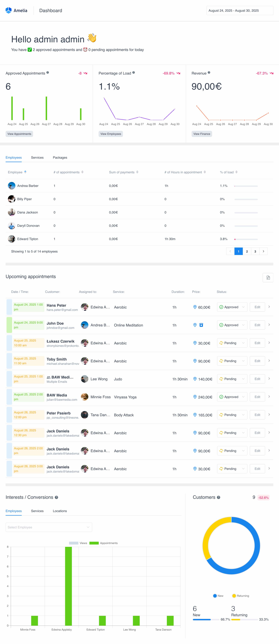Select Employees tab above employee table
This screenshot has width=279, height=644.
14,157
